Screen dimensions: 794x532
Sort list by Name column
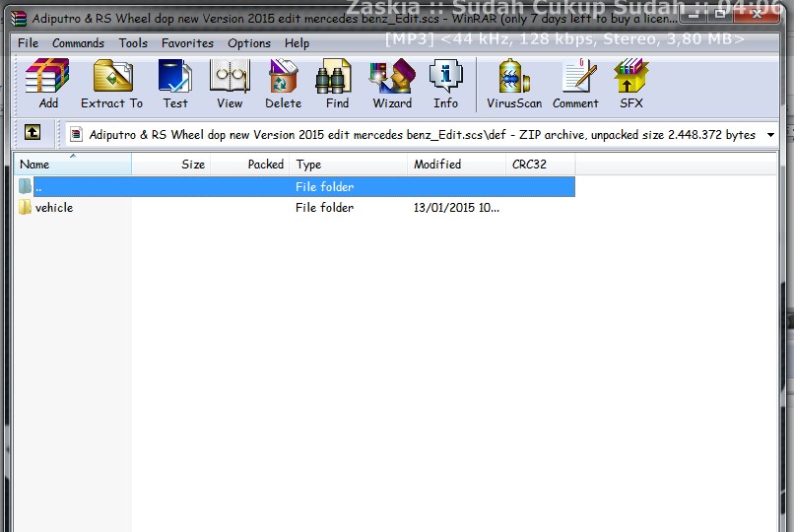[x=73, y=164]
